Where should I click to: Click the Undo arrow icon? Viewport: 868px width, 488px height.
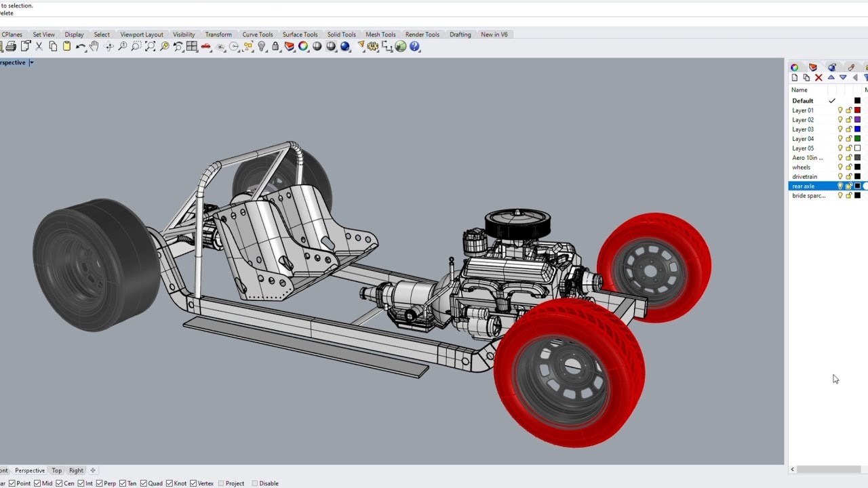point(81,46)
